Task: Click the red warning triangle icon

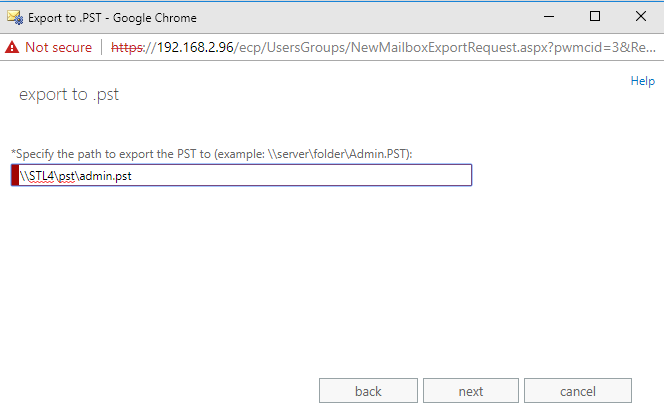Action: pos(12,47)
